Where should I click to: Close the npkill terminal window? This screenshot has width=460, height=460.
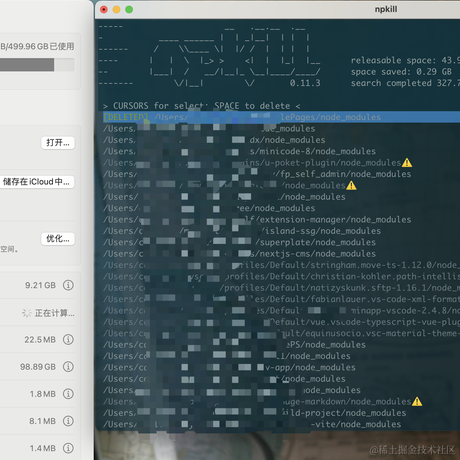click(x=104, y=10)
